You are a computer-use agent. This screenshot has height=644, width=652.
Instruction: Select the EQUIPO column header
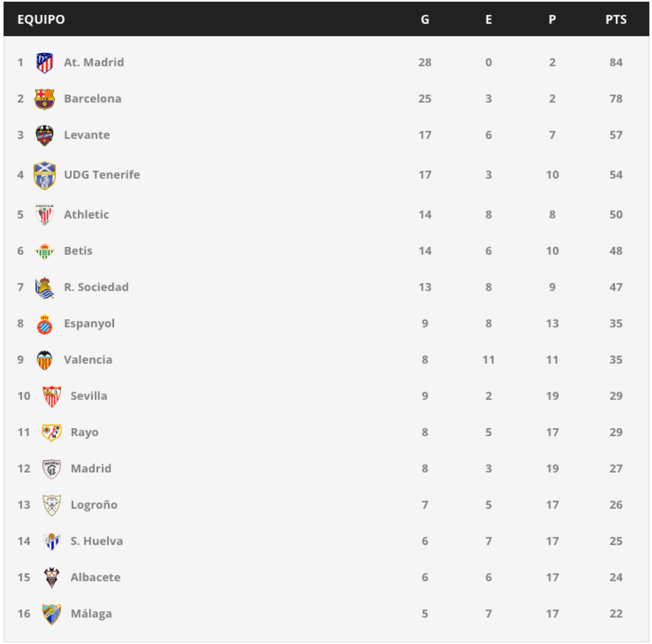[x=41, y=20]
